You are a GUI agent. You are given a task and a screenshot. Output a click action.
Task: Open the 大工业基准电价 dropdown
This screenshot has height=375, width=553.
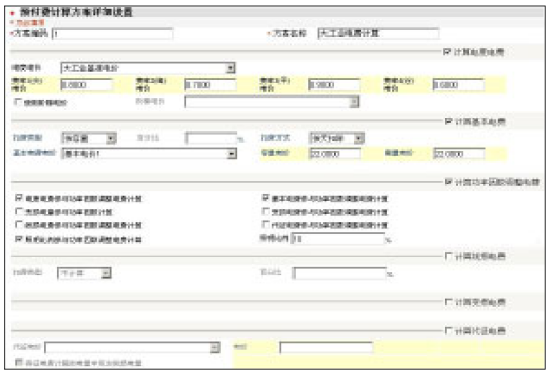pos(148,68)
